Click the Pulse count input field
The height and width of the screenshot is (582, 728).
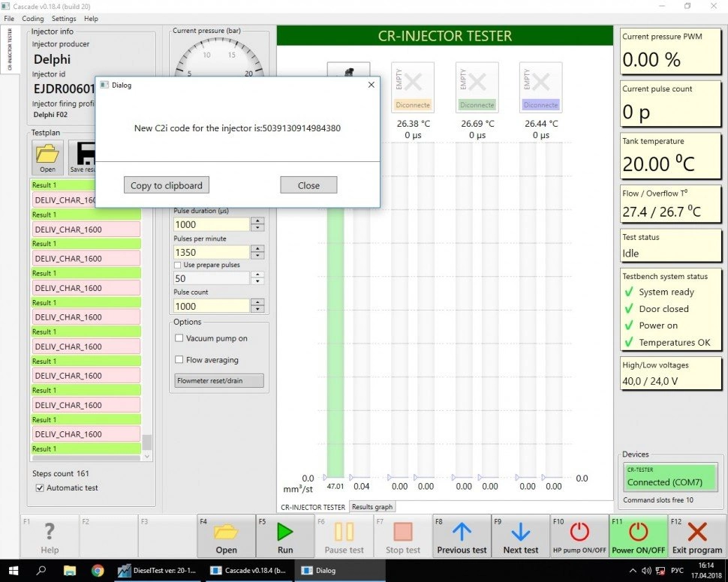coord(211,306)
